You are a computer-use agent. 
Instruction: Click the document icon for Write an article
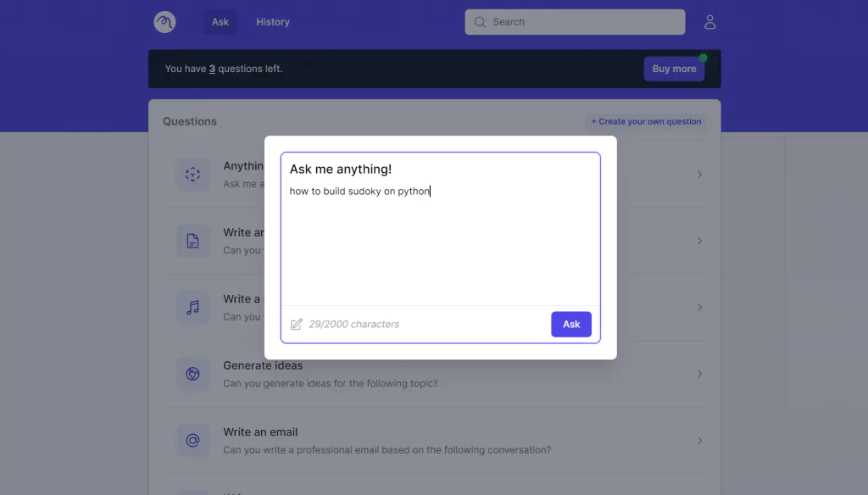pos(192,241)
